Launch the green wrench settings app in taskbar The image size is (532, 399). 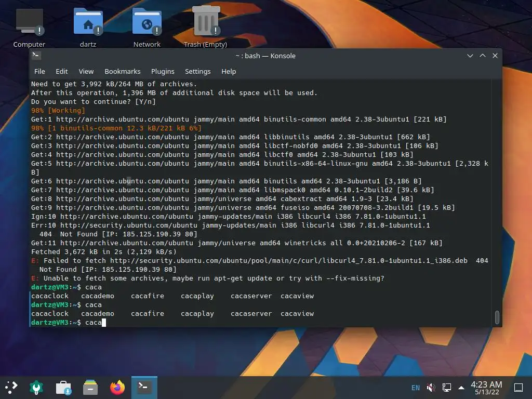36,388
